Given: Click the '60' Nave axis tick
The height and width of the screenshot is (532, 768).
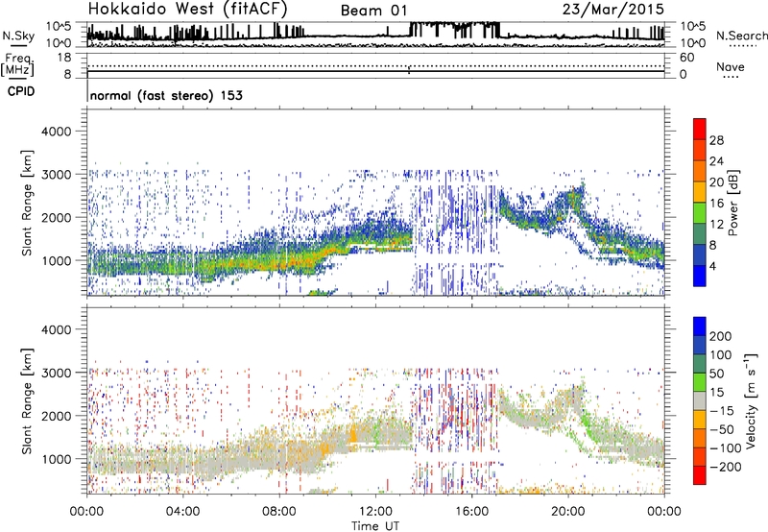Looking at the screenshot, I should (x=686, y=58).
